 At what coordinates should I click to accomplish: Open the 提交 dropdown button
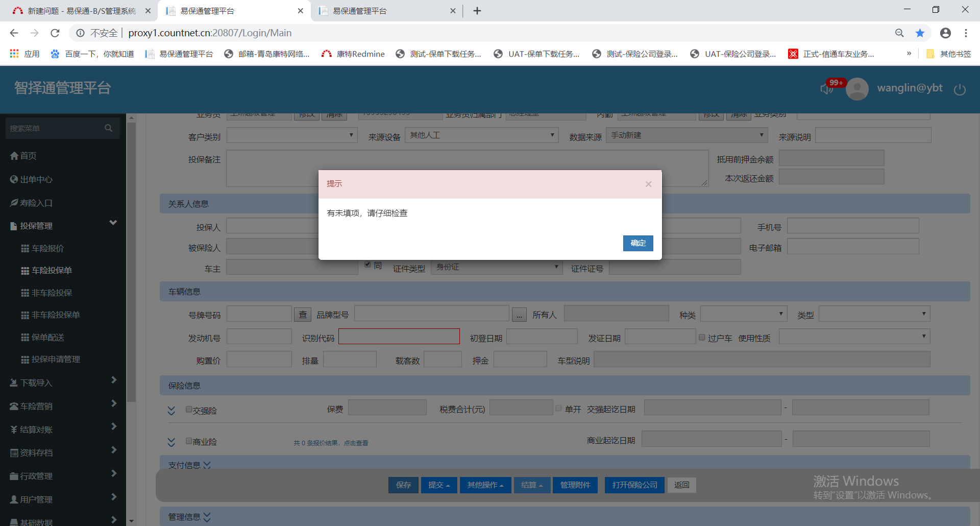(439, 485)
